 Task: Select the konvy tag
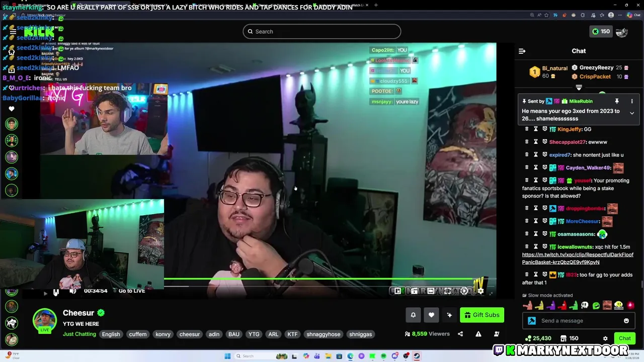pos(163,334)
